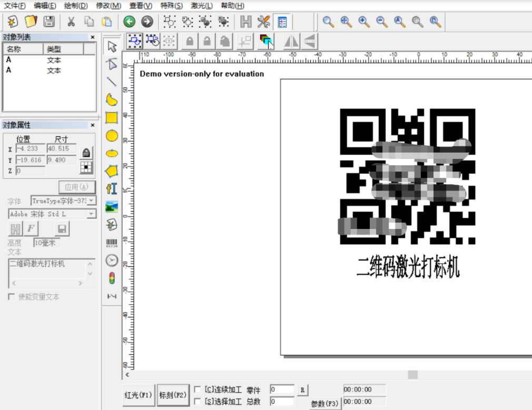The image size is (532, 410).
Task: Click the zoom in (plus) magnifier
Action: pyautogui.click(x=364, y=22)
